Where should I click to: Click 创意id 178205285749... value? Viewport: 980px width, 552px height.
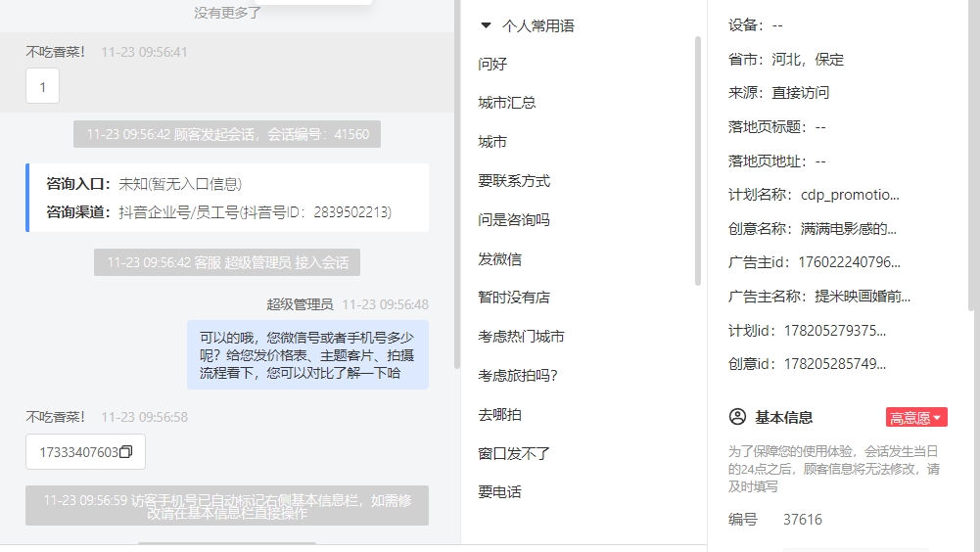[x=835, y=364]
